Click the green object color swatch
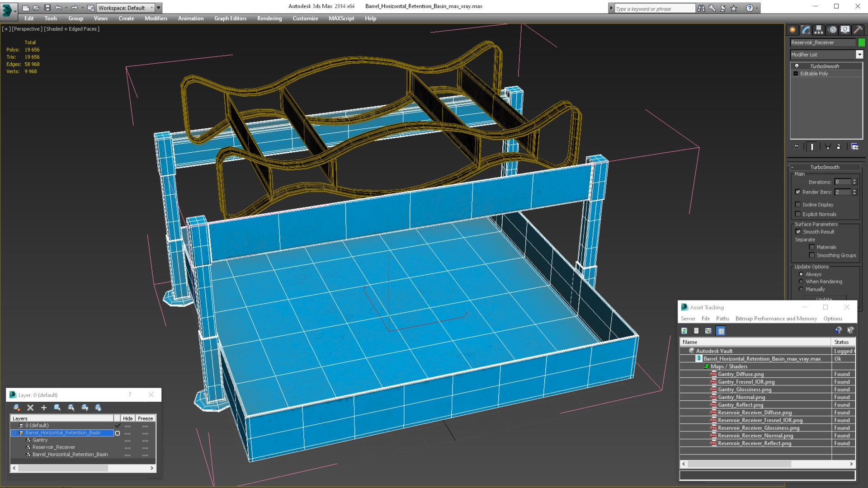This screenshot has width=868, height=488. click(x=861, y=42)
